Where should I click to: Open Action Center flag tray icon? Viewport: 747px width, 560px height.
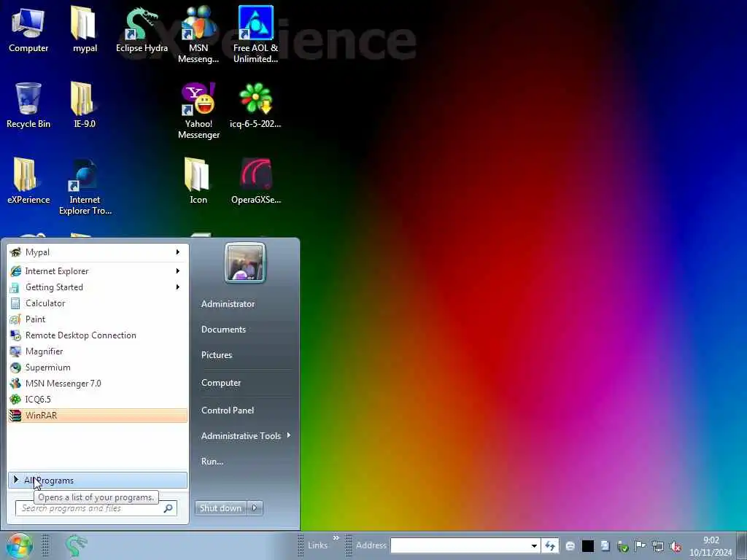[x=640, y=546]
